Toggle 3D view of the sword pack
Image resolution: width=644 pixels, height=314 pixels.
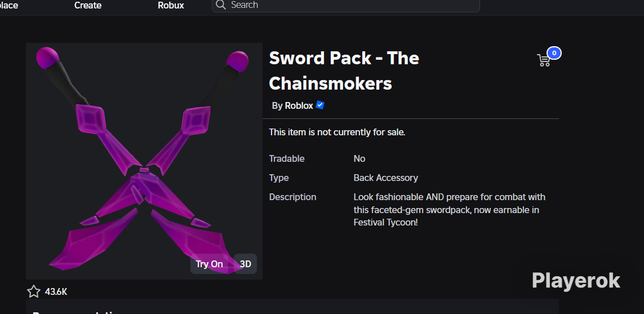pos(245,264)
